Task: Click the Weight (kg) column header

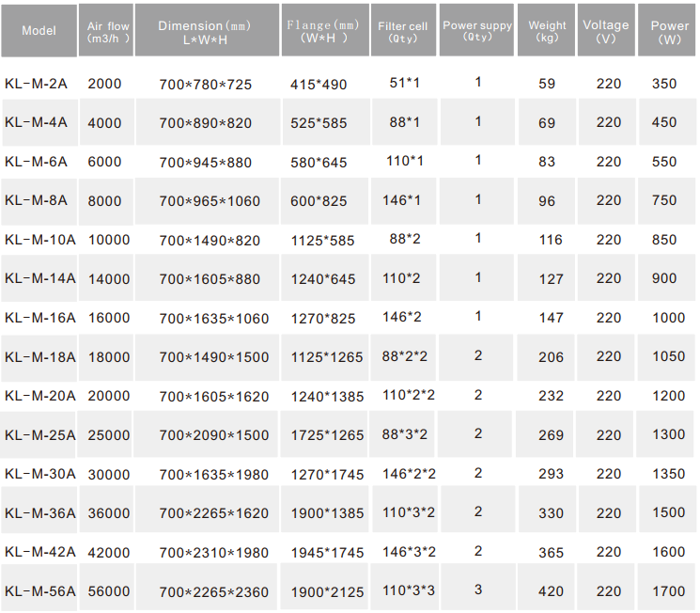Action: tap(547, 32)
